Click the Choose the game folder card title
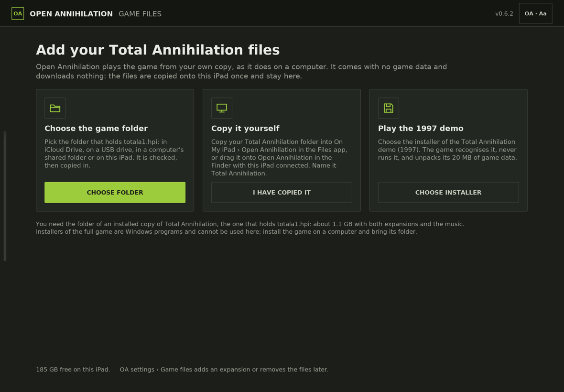564x392 pixels. [x=96, y=129]
